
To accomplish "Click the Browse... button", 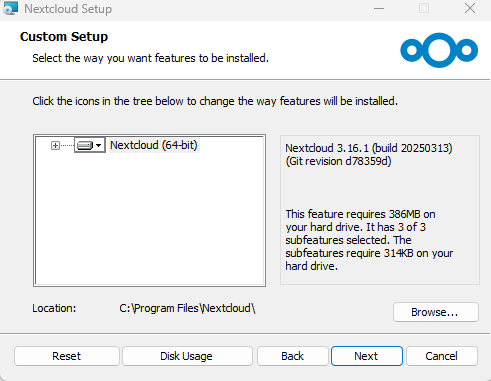I will pos(436,312).
